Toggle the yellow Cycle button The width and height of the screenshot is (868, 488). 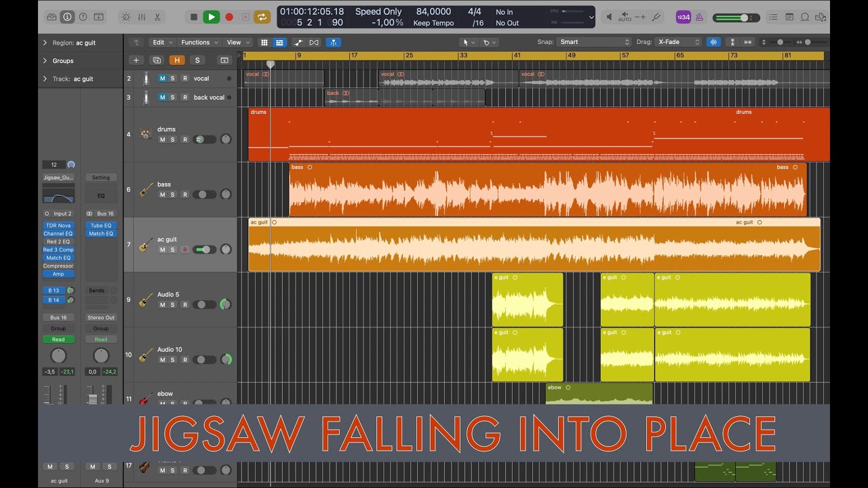pyautogui.click(x=262, y=17)
